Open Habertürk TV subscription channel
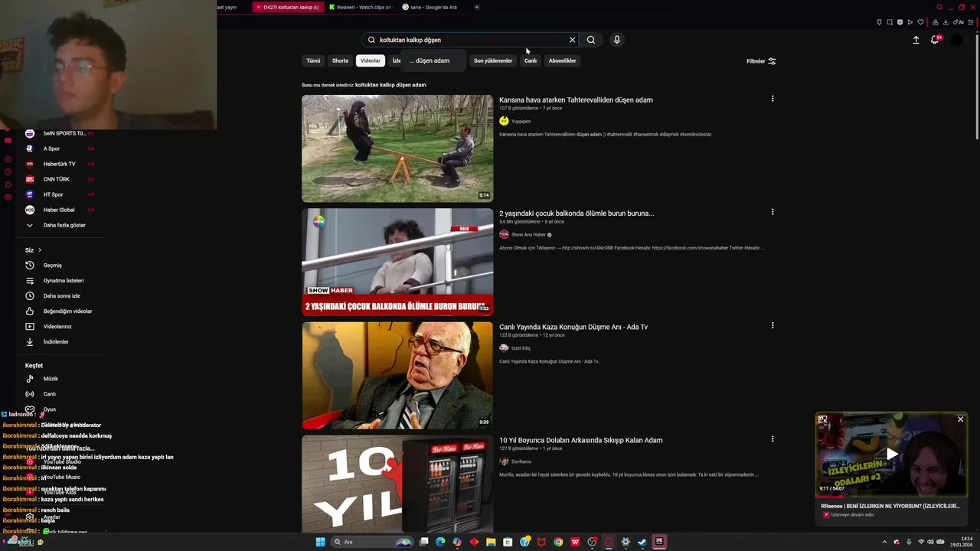 pos(60,164)
